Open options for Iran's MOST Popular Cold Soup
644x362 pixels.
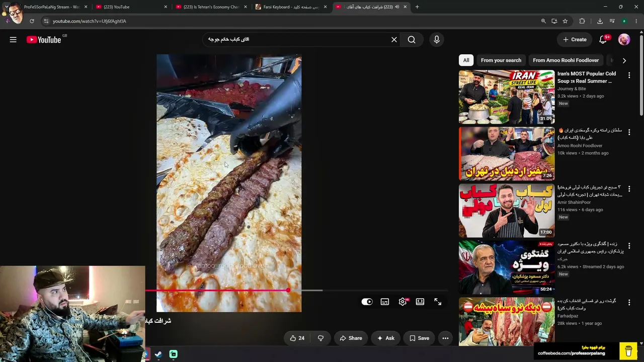(x=629, y=75)
